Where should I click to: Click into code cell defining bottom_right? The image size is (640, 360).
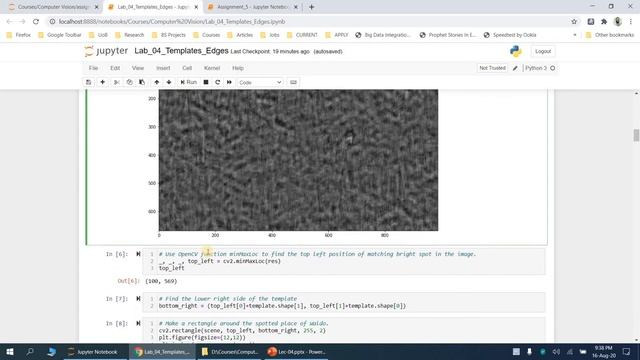pyautogui.click(x=344, y=302)
